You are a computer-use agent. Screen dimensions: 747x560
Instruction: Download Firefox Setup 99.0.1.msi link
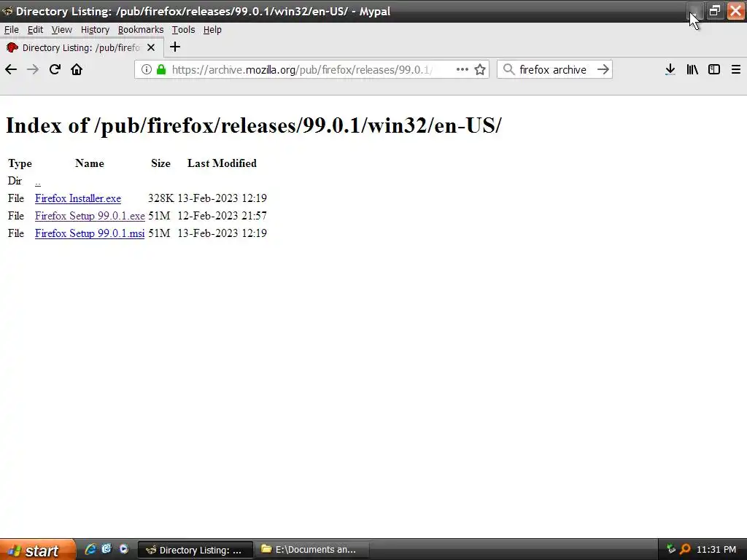[90, 233]
